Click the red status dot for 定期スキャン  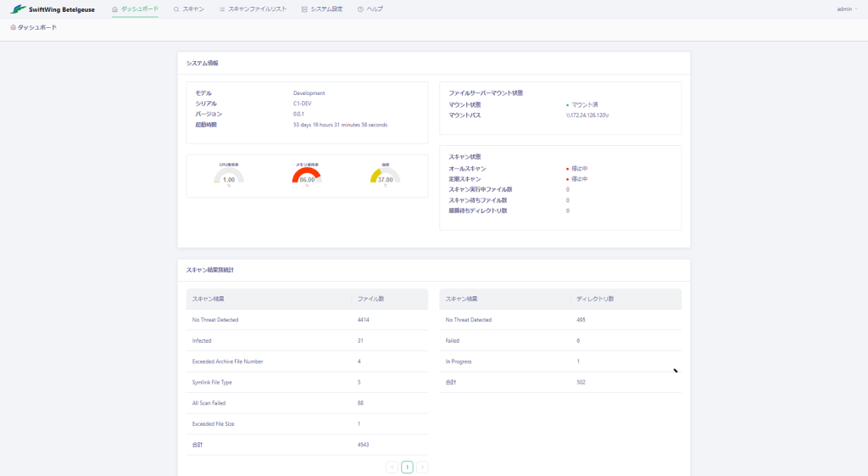[567, 179]
